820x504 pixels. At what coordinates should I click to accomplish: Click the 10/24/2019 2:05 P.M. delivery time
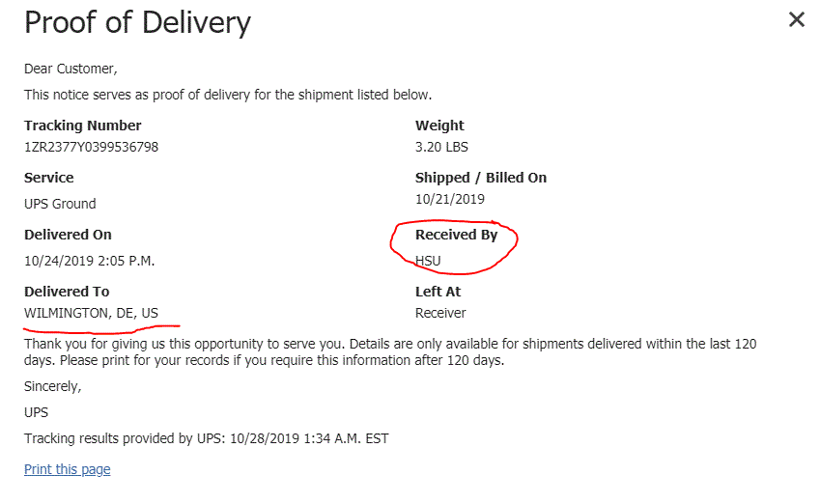(x=89, y=261)
